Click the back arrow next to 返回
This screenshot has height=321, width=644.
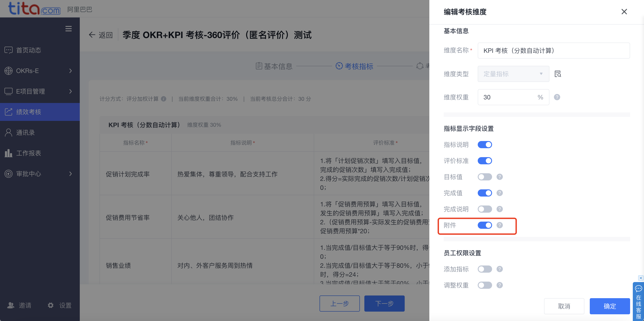point(92,35)
